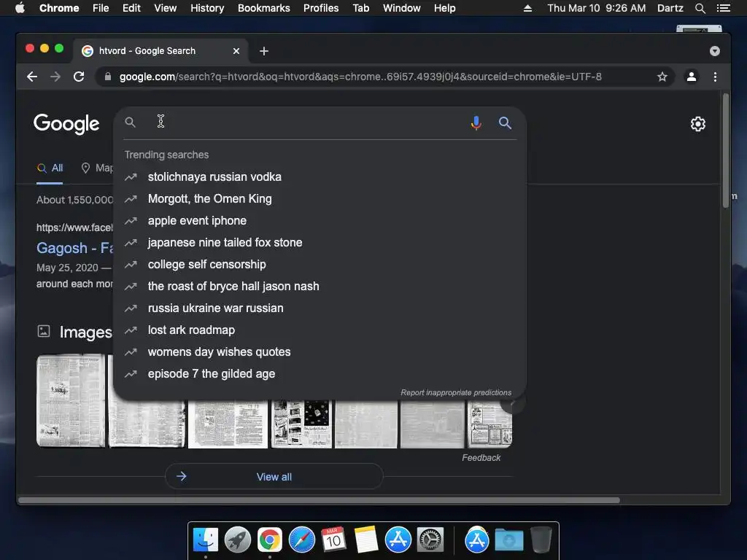Reload the current page
The image size is (747, 560).
pyautogui.click(x=79, y=77)
